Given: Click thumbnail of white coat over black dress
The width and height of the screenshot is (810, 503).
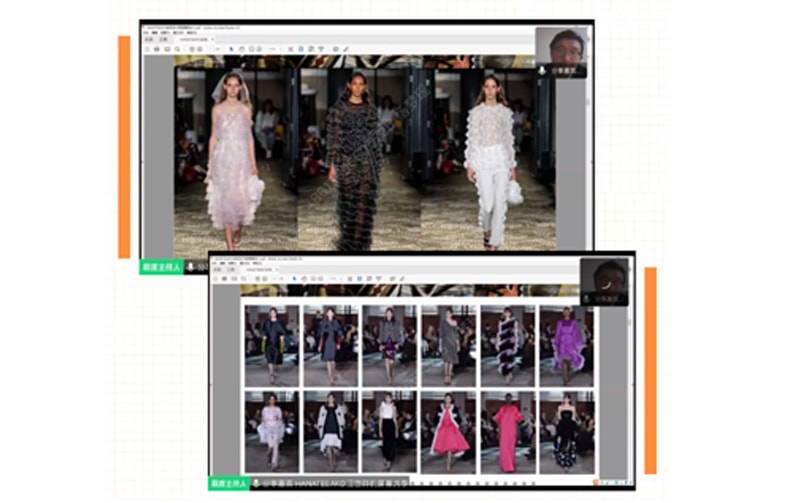Looking at the screenshot, I should click(331, 432).
